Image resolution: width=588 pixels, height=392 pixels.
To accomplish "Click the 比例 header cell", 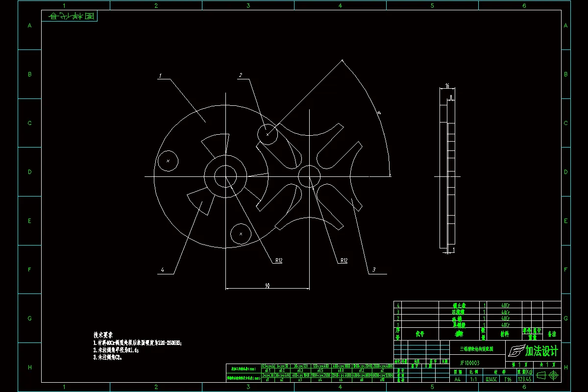I will click(x=474, y=371).
